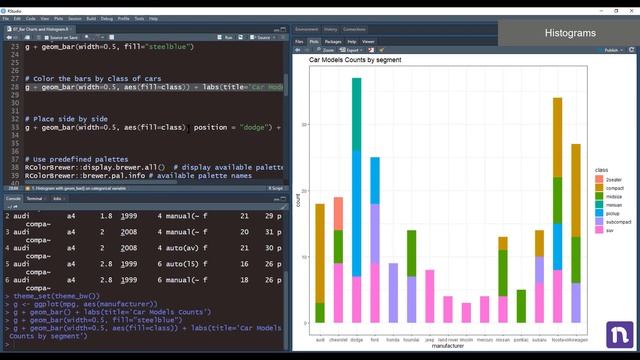The height and width of the screenshot is (360, 640).
Task: Click the editor horizontal scrollbar
Action: pyautogui.click(x=100, y=182)
